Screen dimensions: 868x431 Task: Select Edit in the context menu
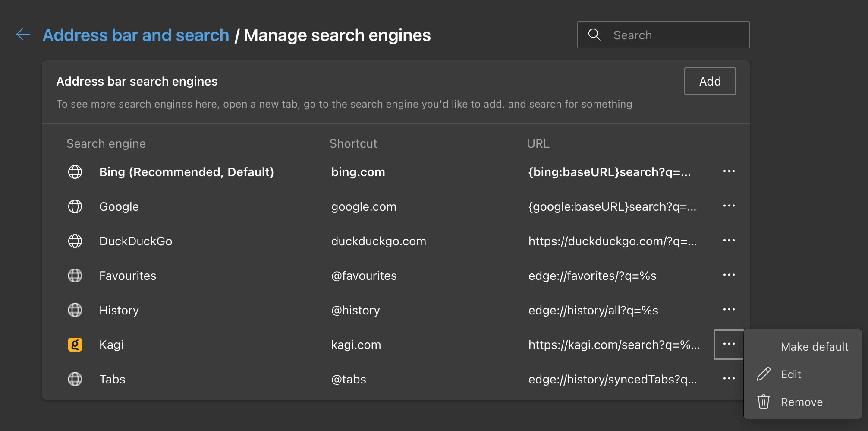point(791,374)
